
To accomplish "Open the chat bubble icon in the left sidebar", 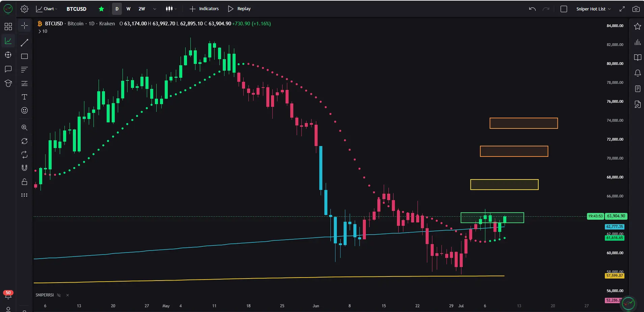I will [8, 69].
